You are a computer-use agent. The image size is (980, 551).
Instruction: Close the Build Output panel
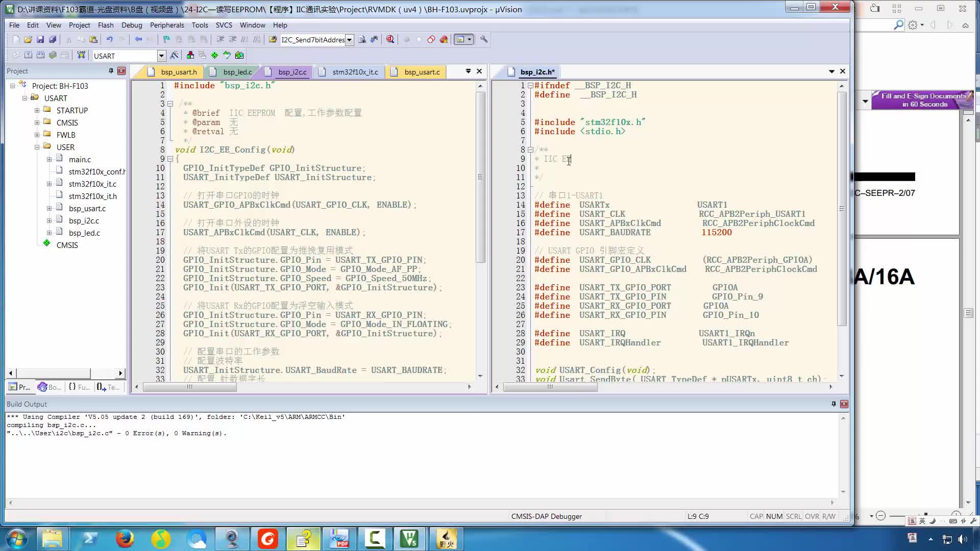pos(844,404)
